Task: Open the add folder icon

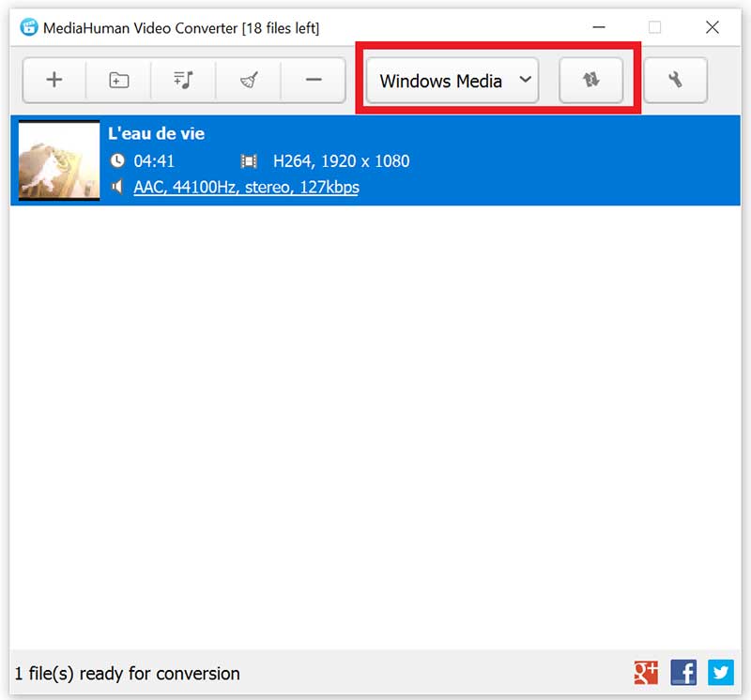Action: pyautogui.click(x=118, y=81)
